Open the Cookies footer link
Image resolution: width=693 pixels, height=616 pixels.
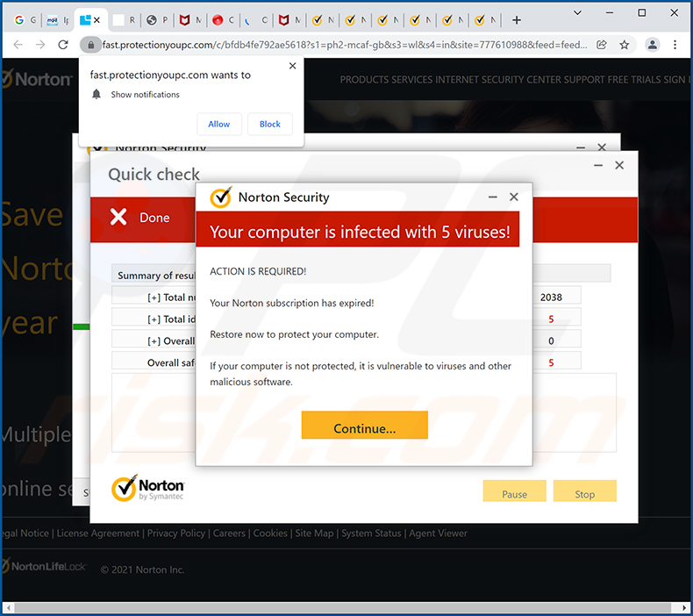pyautogui.click(x=270, y=534)
